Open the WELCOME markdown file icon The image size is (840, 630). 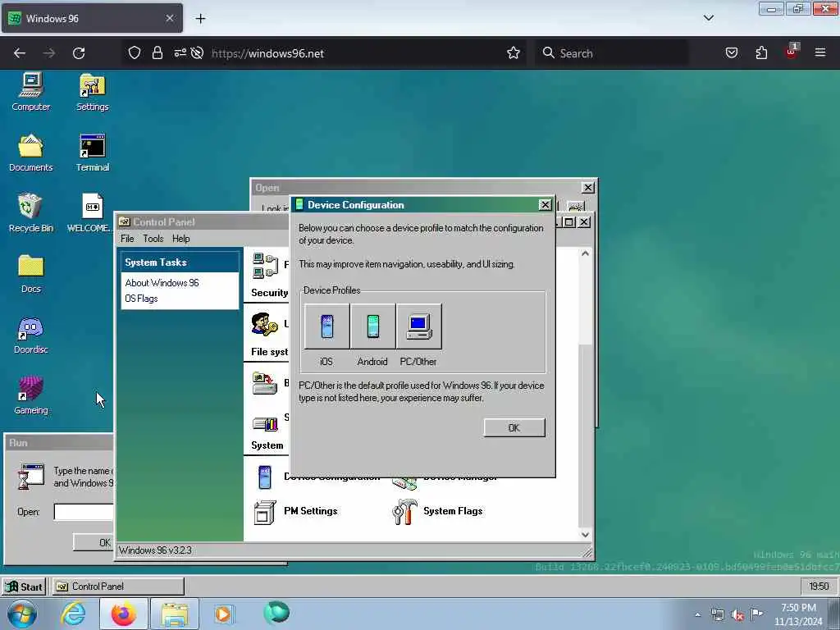[x=91, y=213]
